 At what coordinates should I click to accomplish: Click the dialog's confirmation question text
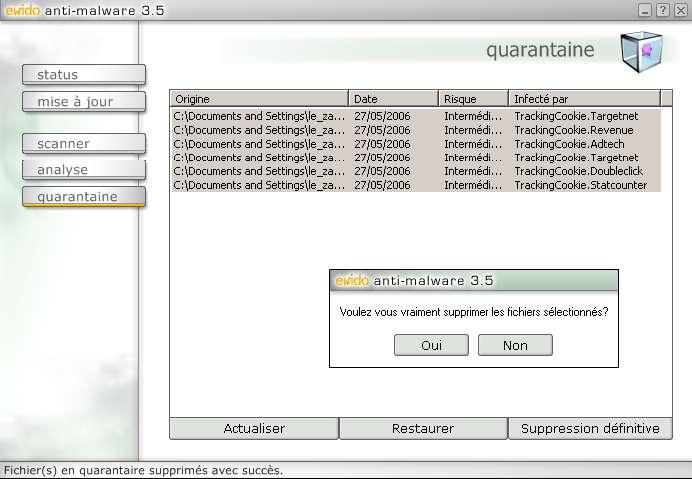[474, 312]
